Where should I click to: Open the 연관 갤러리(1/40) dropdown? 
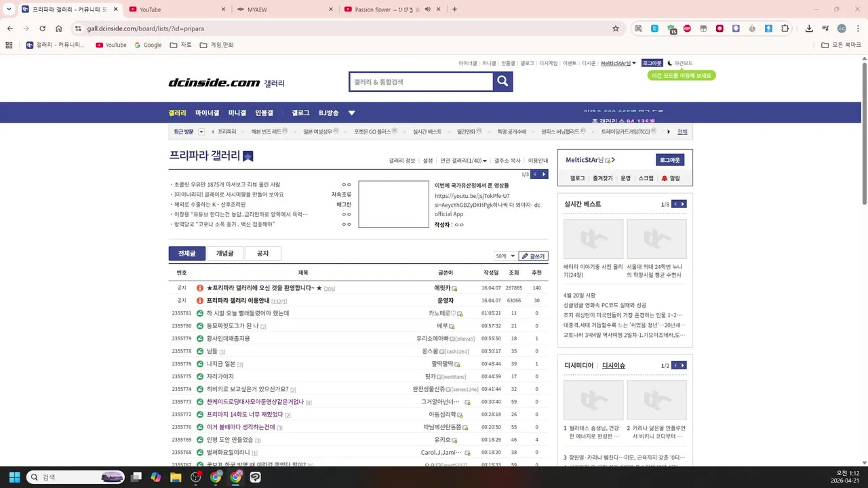pos(463,161)
